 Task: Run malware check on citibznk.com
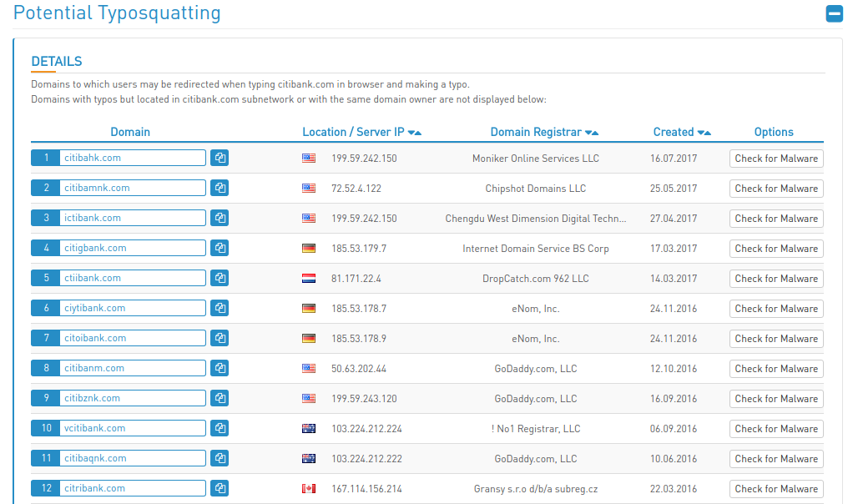pos(776,399)
